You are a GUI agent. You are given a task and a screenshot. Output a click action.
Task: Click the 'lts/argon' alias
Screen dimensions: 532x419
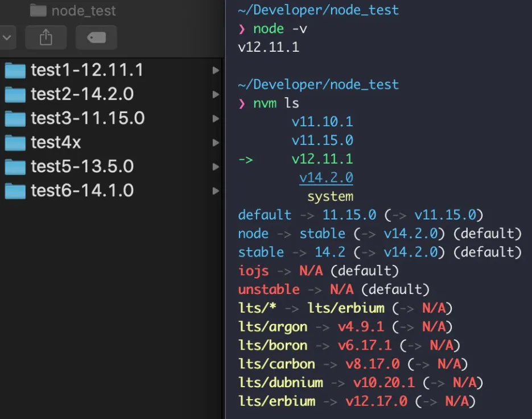(273, 327)
